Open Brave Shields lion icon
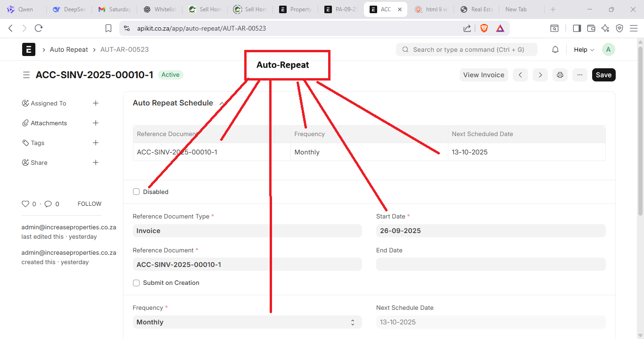 tap(484, 28)
